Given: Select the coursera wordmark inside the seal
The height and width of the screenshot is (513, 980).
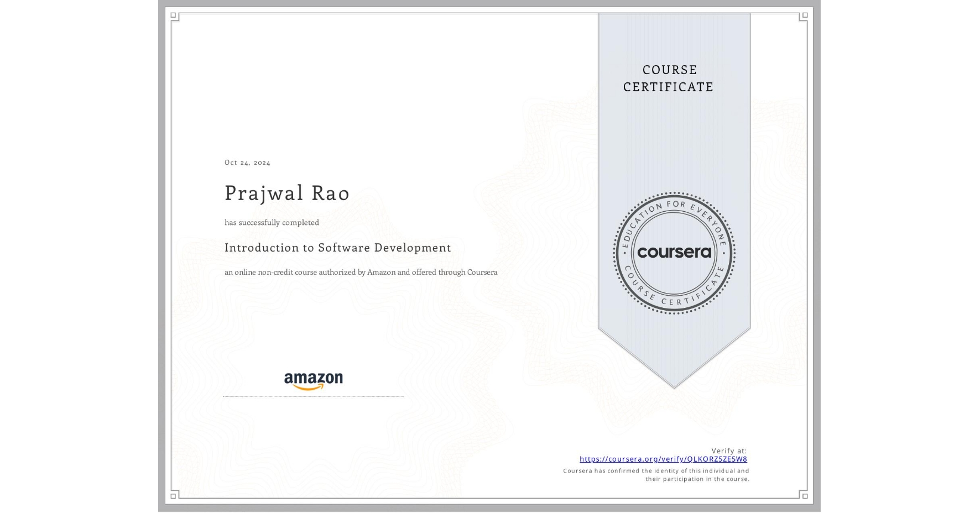Looking at the screenshot, I should click(674, 253).
